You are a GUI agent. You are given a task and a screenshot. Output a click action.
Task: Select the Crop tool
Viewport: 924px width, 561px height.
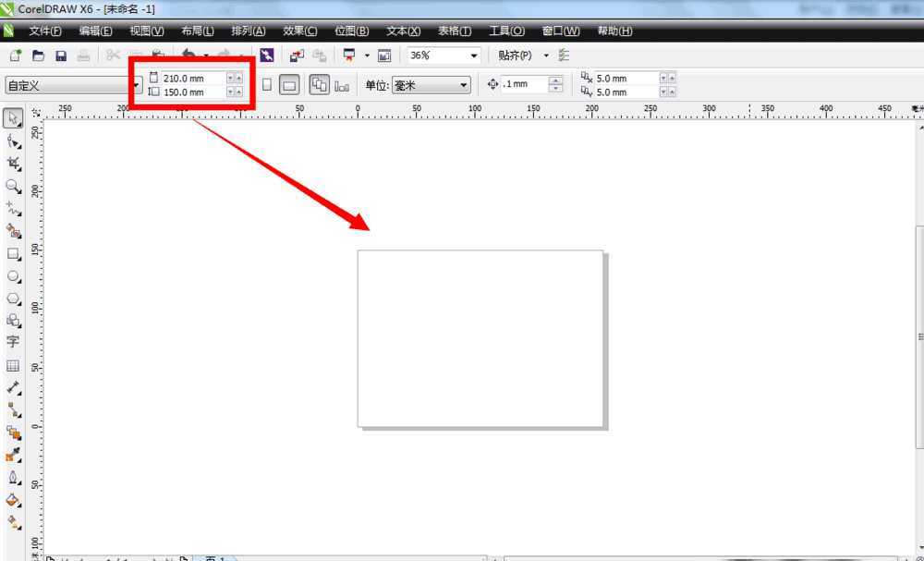click(x=13, y=165)
